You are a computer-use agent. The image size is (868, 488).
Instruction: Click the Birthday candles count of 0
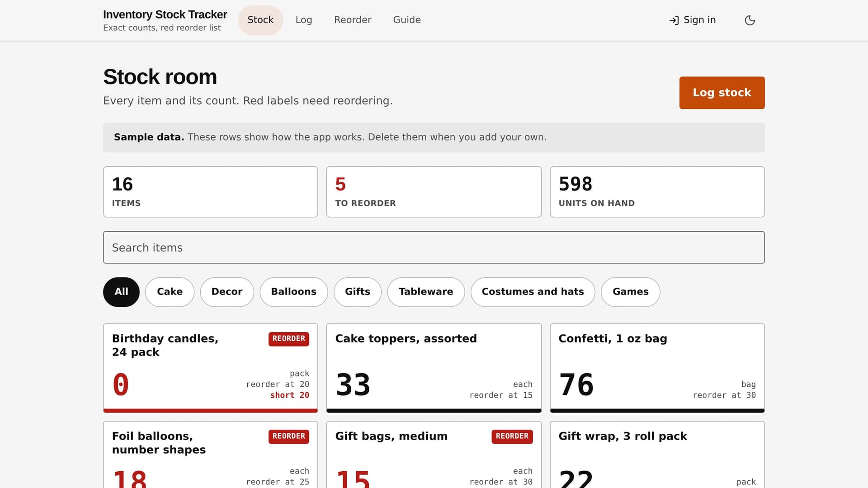pyautogui.click(x=121, y=385)
